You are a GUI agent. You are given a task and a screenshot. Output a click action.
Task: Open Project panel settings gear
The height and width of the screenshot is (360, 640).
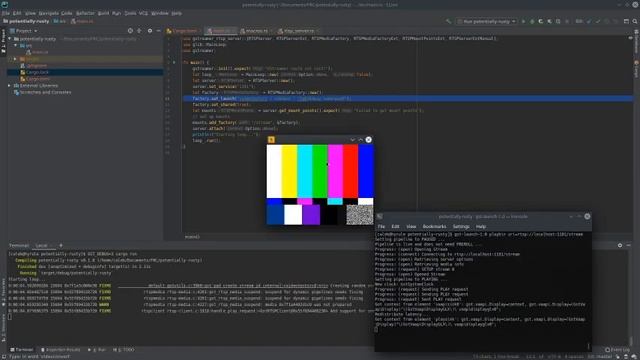coord(150,31)
